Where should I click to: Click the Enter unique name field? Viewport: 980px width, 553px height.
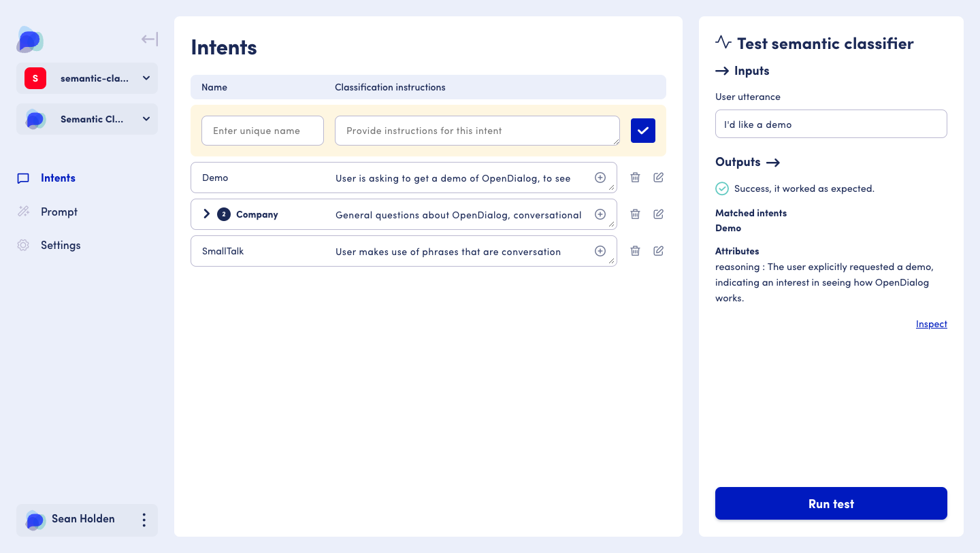[262, 130]
